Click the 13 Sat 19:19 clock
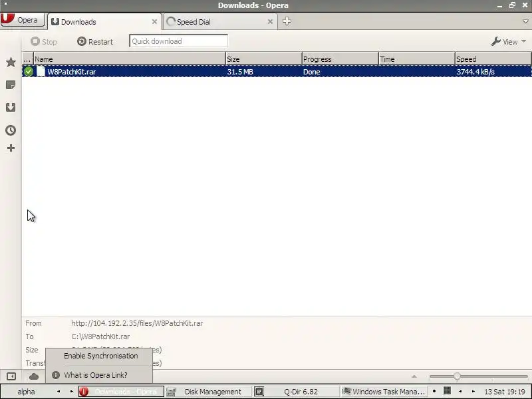 [505, 392]
